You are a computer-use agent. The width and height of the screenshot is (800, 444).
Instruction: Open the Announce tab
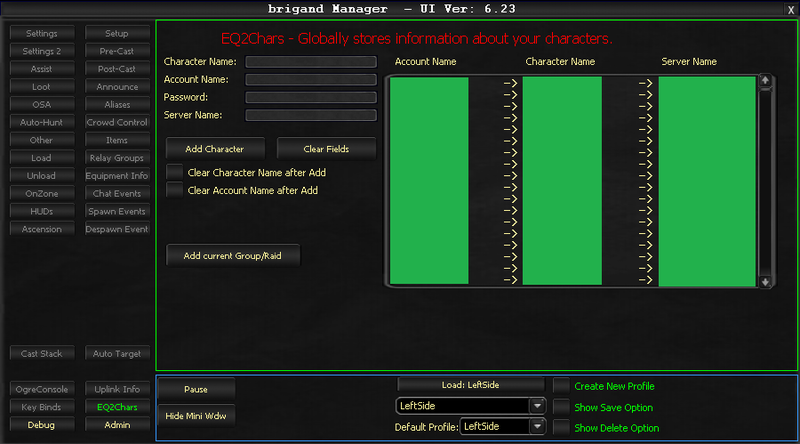(x=117, y=87)
